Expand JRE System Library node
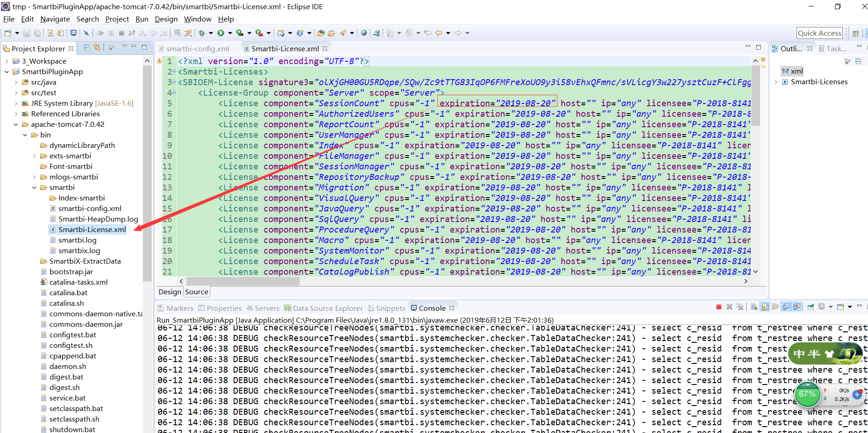This screenshot has width=868, height=433. [x=16, y=103]
